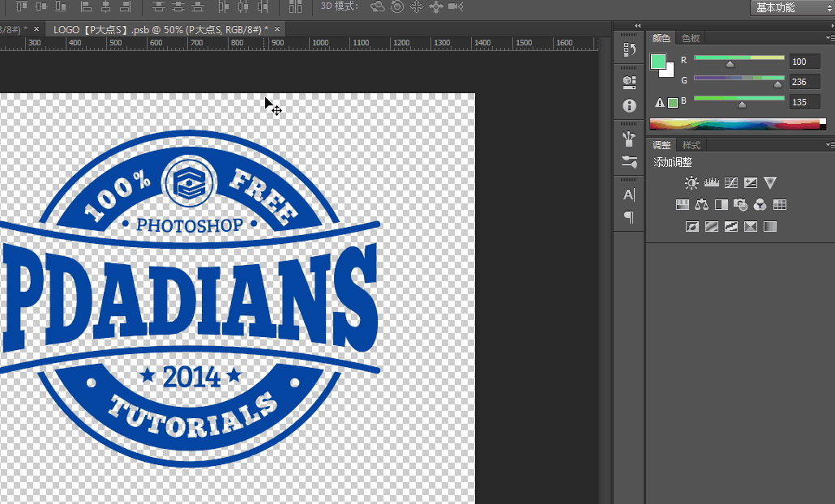The width and height of the screenshot is (835, 504).
Task: Switch to the 样式 styles tab
Action: 692,145
